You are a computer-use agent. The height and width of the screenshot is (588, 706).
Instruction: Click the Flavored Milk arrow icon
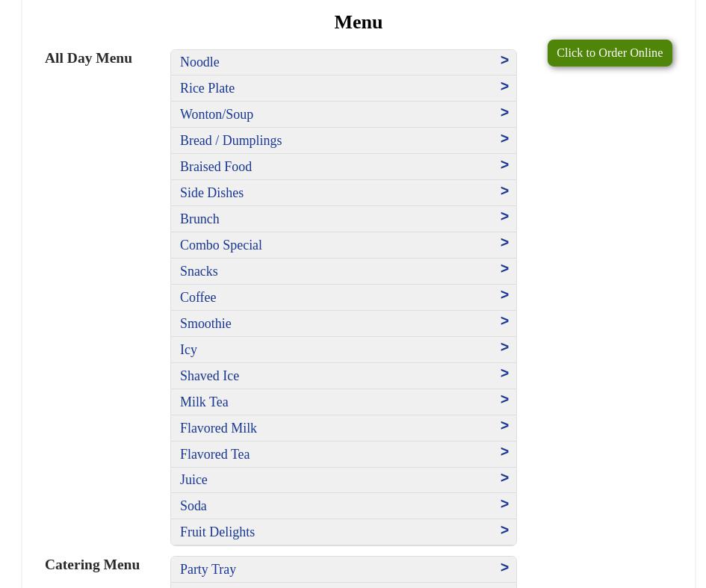coord(504,426)
